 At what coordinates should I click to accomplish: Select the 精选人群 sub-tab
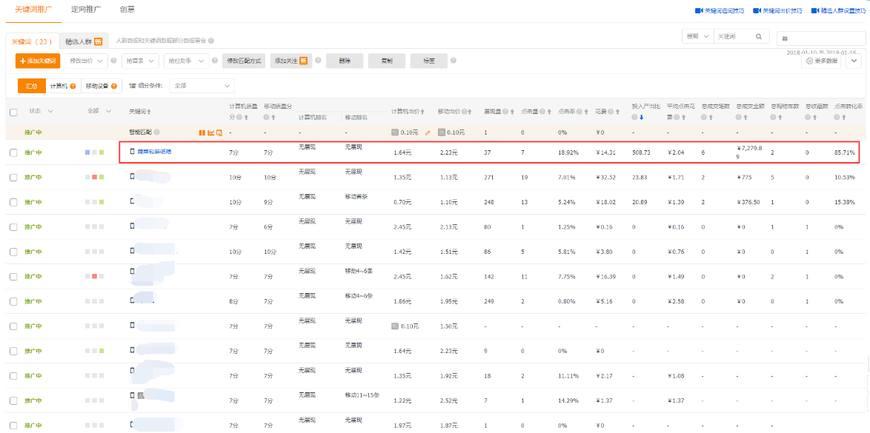(x=83, y=41)
